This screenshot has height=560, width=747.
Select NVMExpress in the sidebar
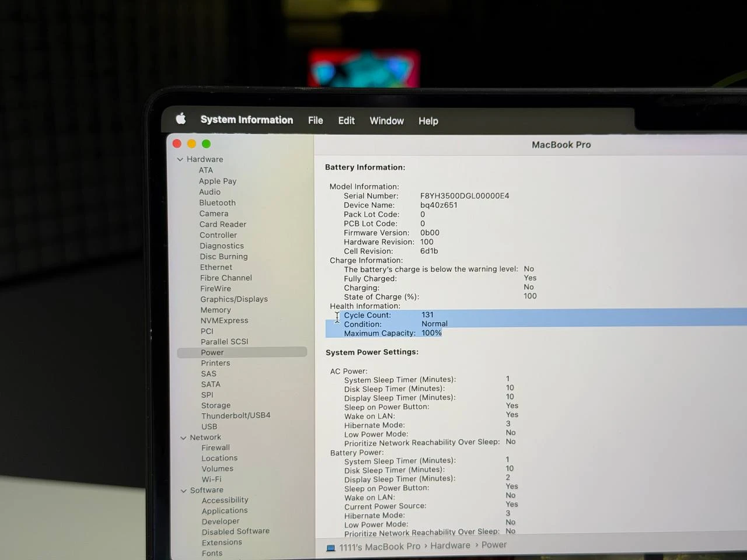point(224,321)
